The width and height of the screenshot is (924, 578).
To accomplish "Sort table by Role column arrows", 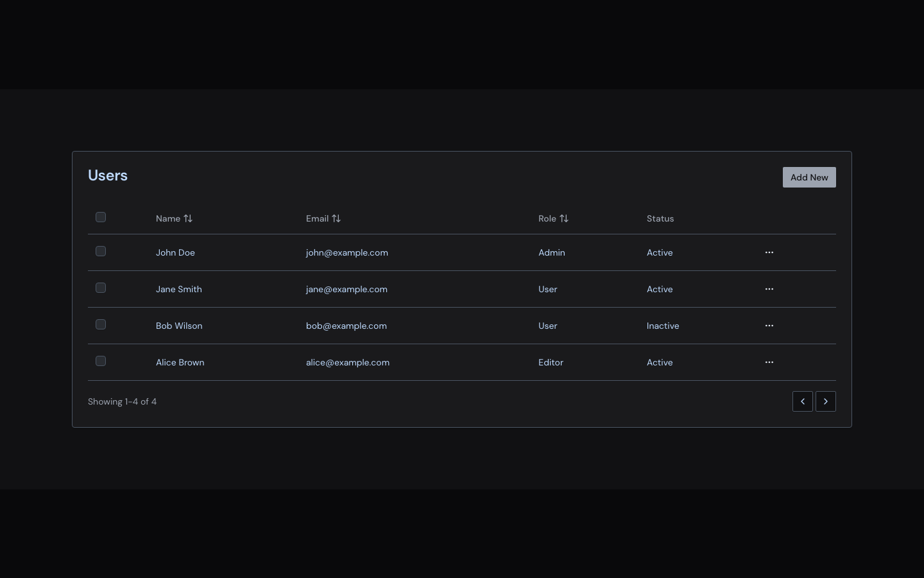I will coord(564,218).
